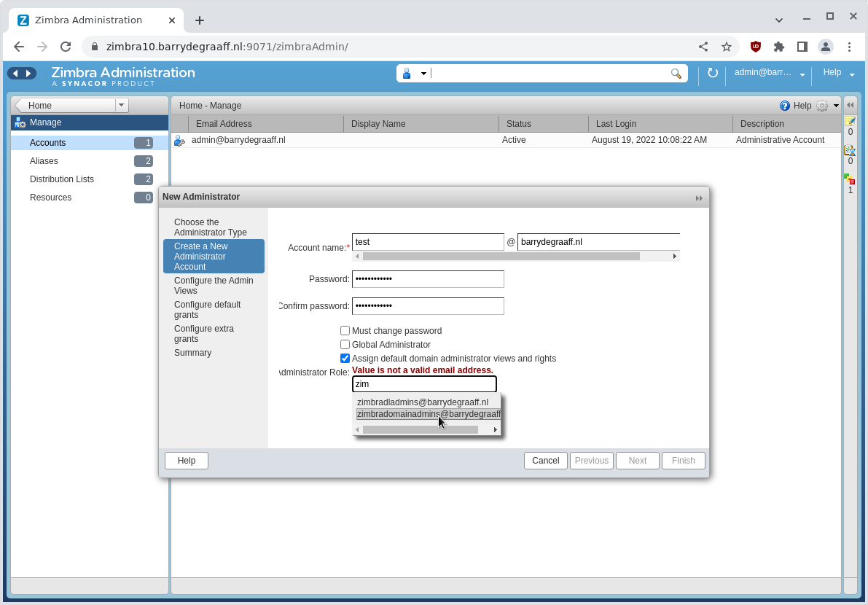
Task: Click the Help link in Home - Manage bar
Action: pos(802,106)
